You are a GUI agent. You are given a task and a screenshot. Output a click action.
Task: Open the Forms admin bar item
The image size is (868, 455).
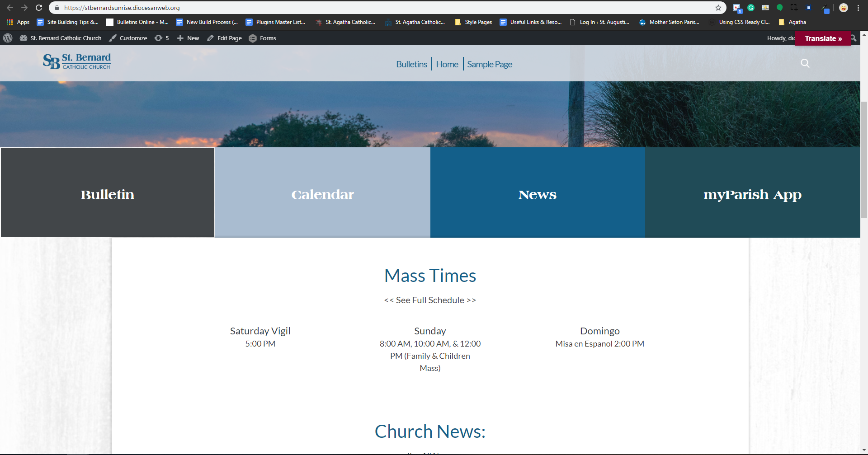263,38
